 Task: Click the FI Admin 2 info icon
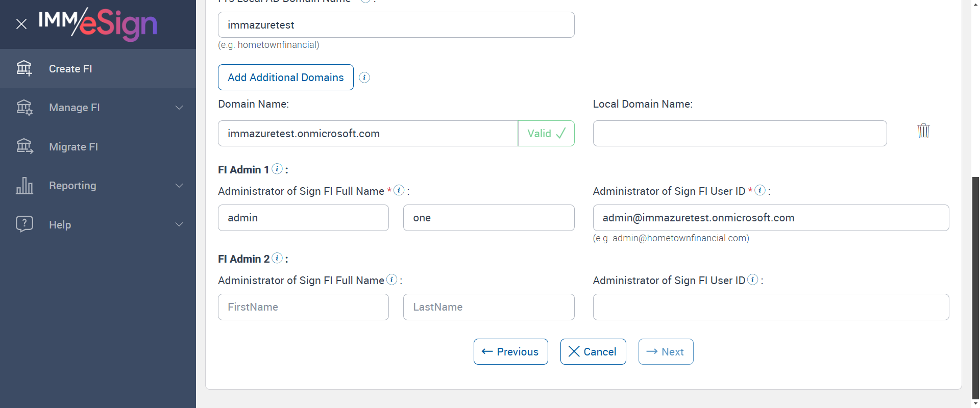pyautogui.click(x=277, y=258)
